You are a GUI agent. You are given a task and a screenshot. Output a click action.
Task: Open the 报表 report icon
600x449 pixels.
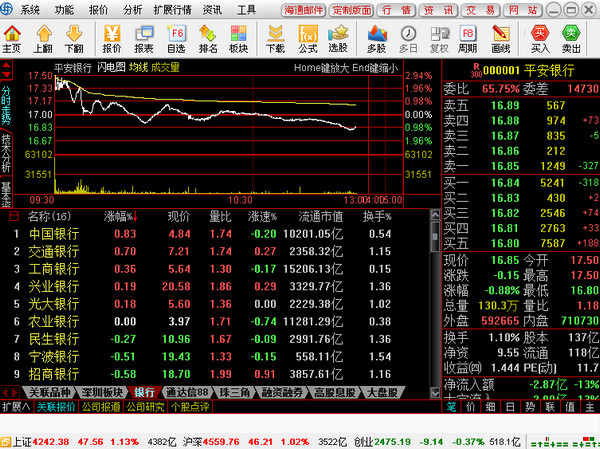144,40
